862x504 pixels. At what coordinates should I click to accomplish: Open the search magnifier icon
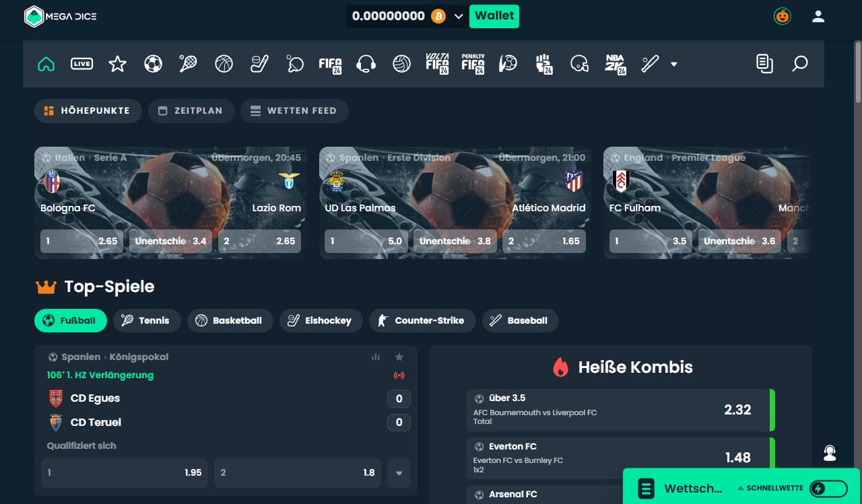coord(799,64)
